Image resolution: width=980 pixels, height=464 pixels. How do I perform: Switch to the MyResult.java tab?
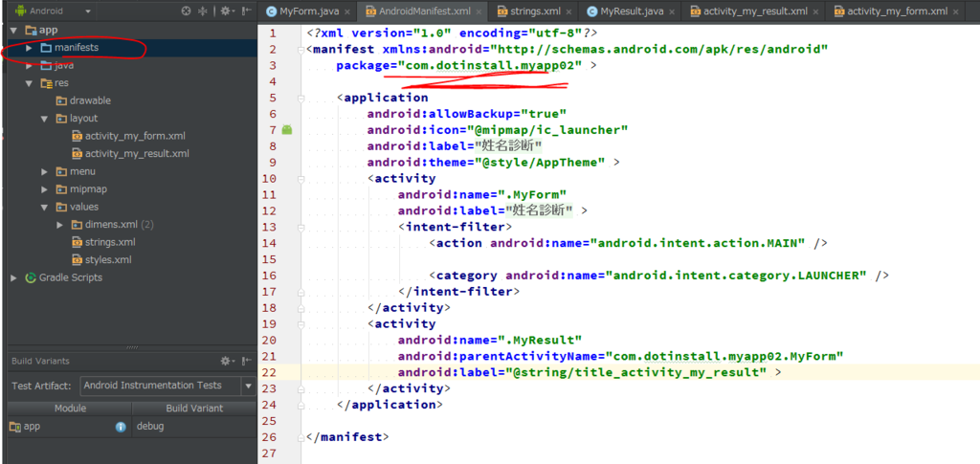click(x=632, y=11)
